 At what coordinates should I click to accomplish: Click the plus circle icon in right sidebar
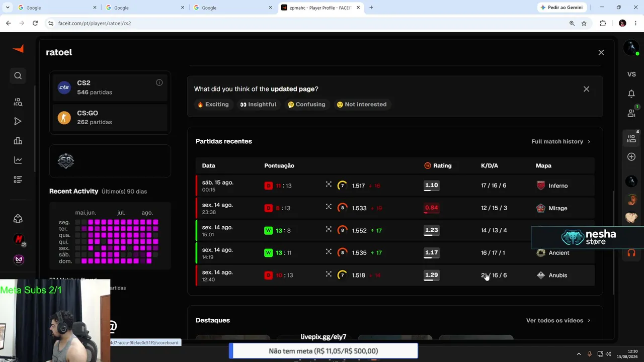(631, 157)
